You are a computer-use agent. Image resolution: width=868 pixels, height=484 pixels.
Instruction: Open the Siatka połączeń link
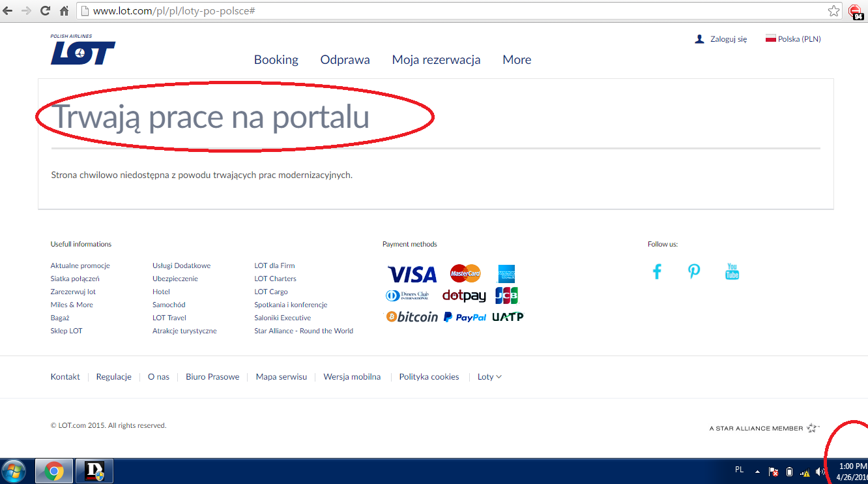click(75, 279)
